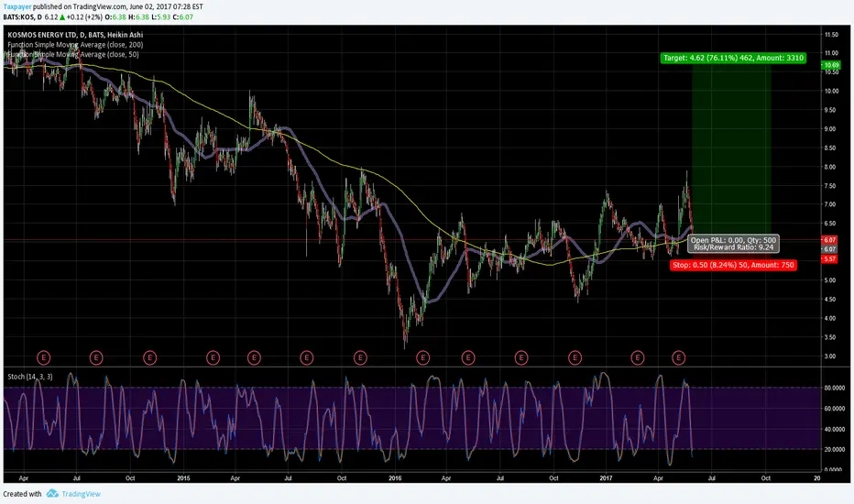Screen dimensions: 854x504
Task: Select the Simple Moving Average (close, 50) legend
Action: coord(73,54)
